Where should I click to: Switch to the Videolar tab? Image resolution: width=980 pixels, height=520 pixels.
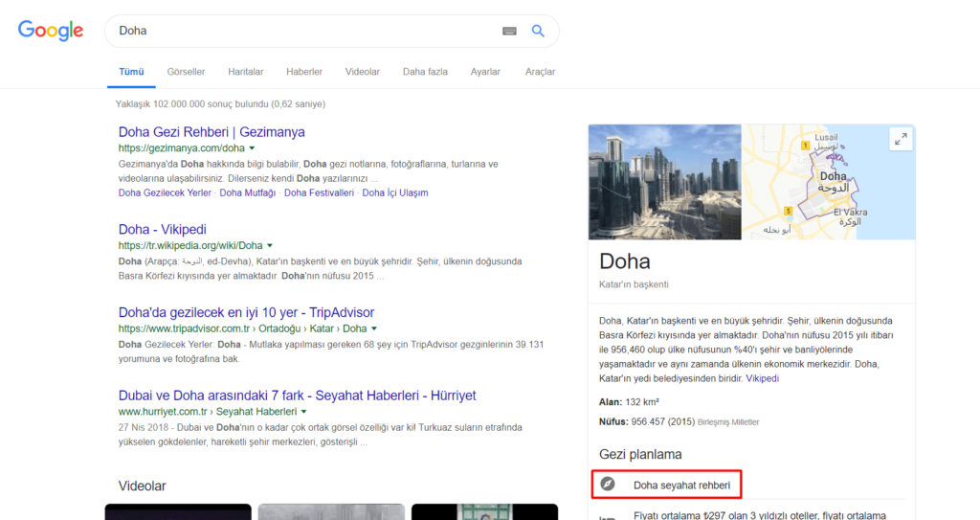click(363, 72)
